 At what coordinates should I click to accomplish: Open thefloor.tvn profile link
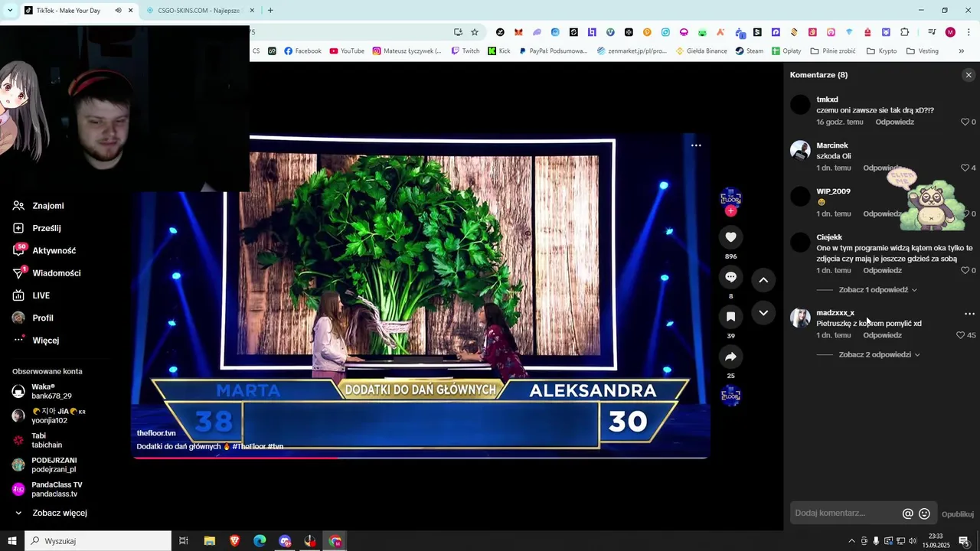pyautogui.click(x=156, y=433)
